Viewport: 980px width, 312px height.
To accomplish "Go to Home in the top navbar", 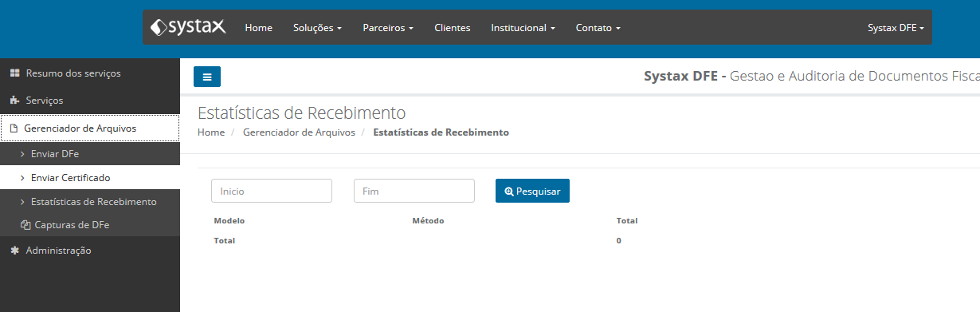I will 259,27.
